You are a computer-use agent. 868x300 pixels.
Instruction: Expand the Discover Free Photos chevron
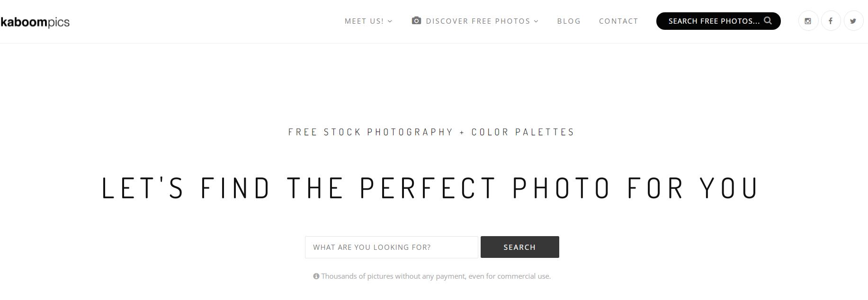(x=536, y=21)
